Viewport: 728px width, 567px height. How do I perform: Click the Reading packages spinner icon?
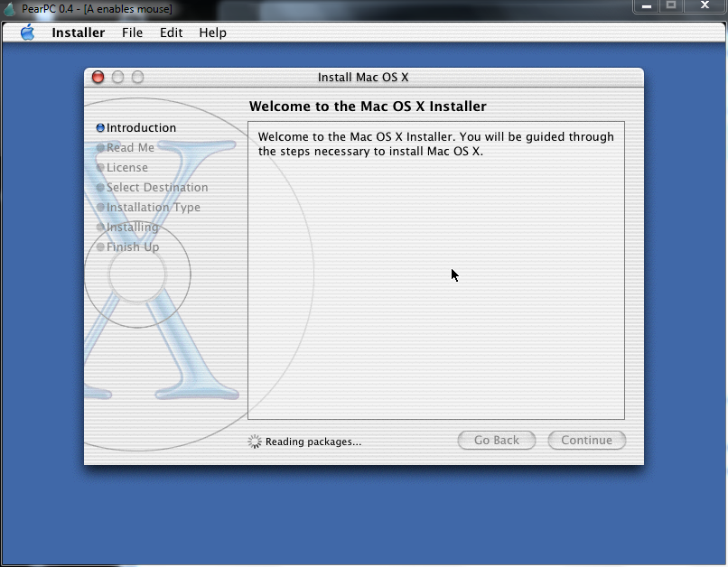255,442
